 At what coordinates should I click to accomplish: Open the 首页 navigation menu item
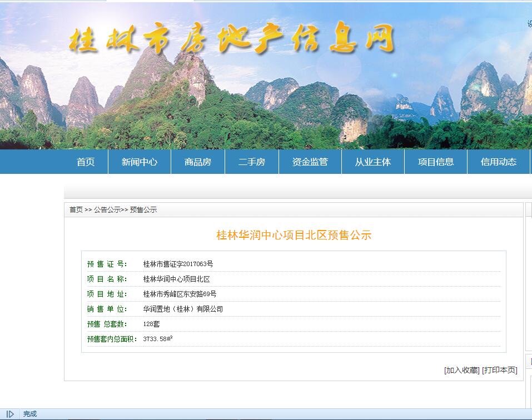click(x=86, y=162)
